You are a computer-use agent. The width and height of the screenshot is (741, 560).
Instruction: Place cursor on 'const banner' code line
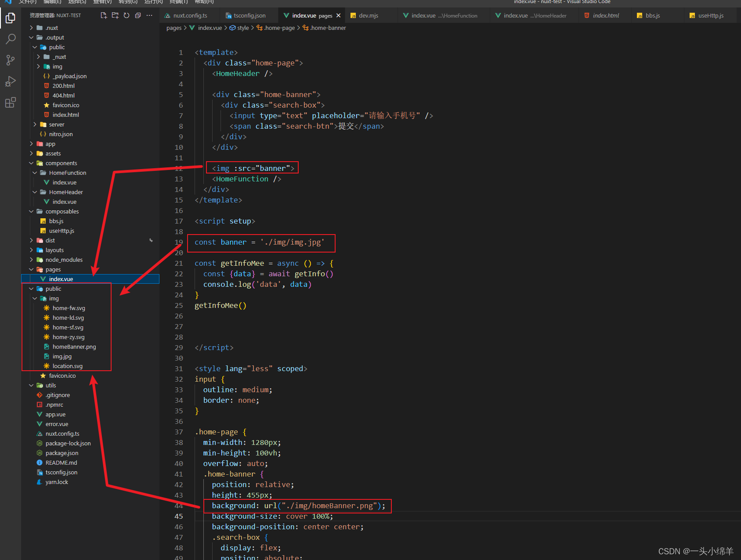point(260,242)
